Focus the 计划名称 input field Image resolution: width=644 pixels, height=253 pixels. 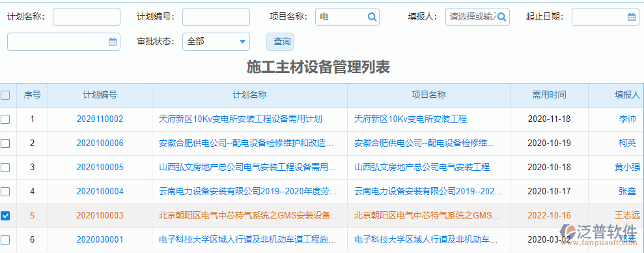[x=87, y=17]
